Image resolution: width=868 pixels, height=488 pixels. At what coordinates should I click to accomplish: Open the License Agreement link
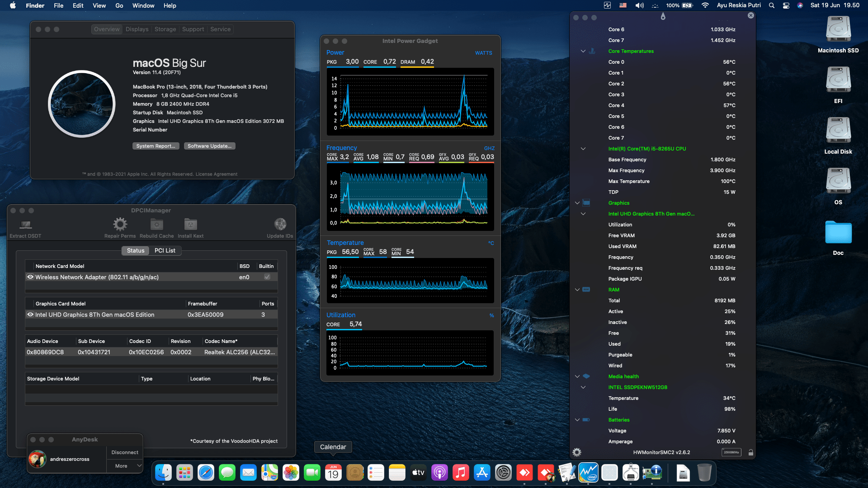(217, 174)
